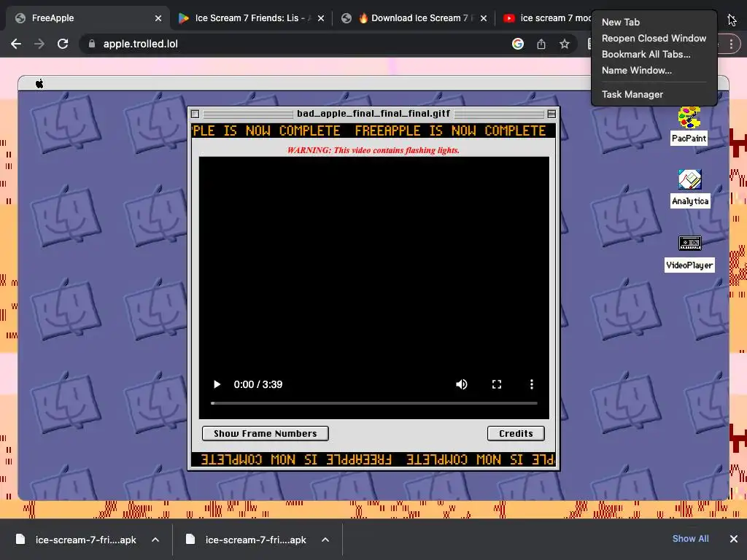Switch to the Download Ice Scream 7 tab
The image size is (747, 560).
(414, 18)
